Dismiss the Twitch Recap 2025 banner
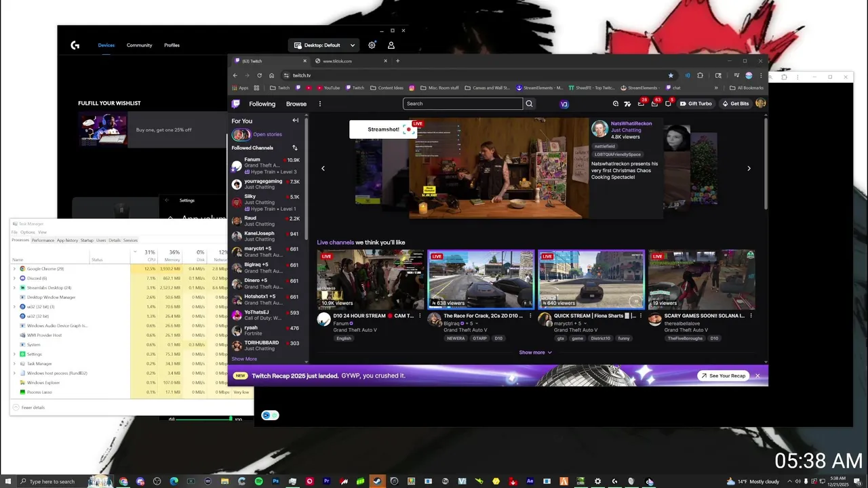 pos(757,375)
